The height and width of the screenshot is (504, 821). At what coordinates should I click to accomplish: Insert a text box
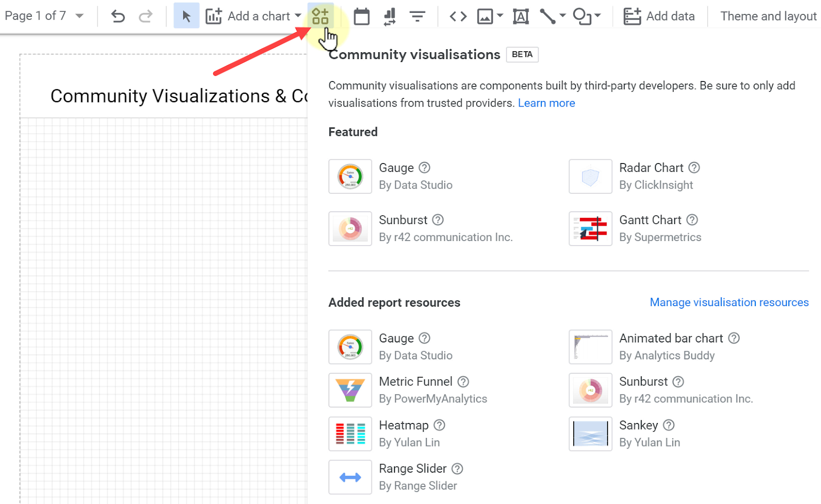point(521,16)
